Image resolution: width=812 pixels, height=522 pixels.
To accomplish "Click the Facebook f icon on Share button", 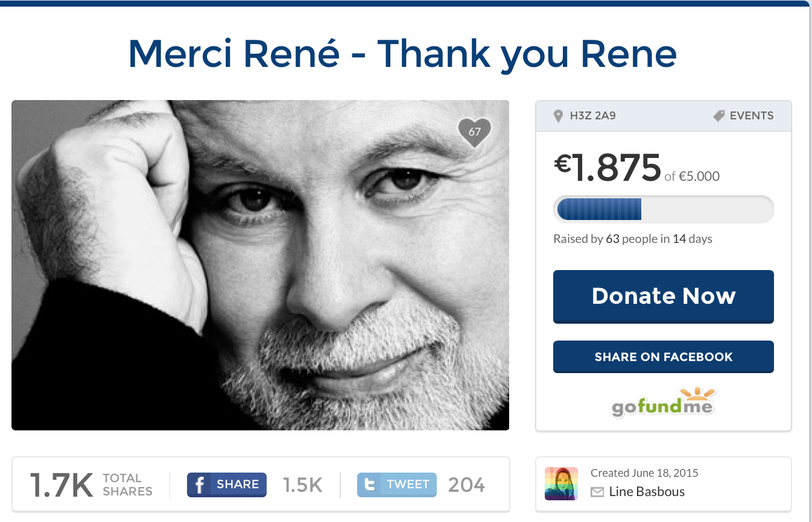I will 199,485.
